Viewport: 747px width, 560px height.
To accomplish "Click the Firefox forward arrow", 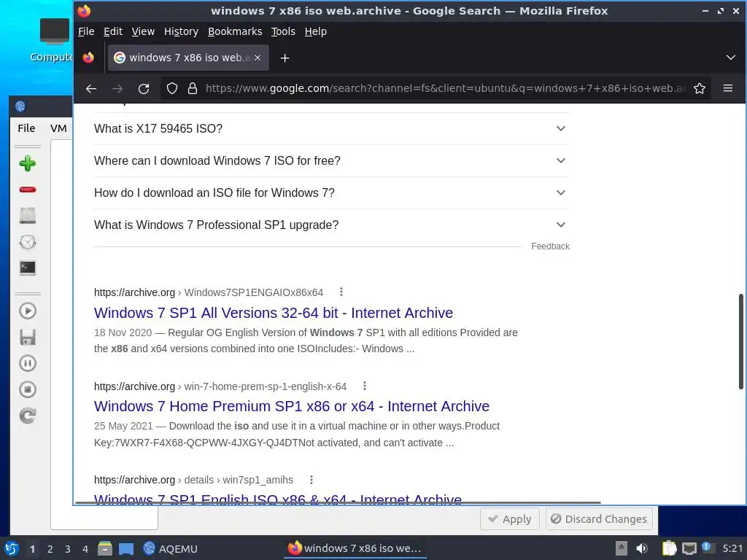I will pyautogui.click(x=117, y=88).
